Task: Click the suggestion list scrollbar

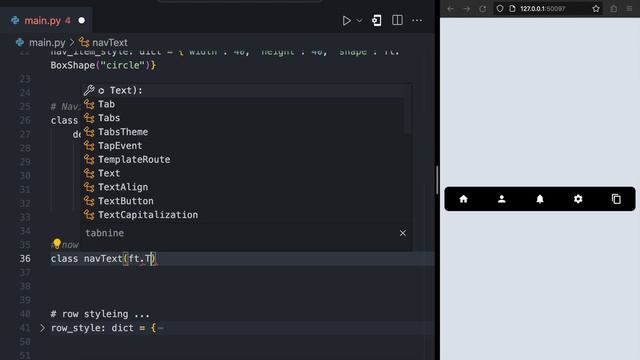Action: [408, 116]
